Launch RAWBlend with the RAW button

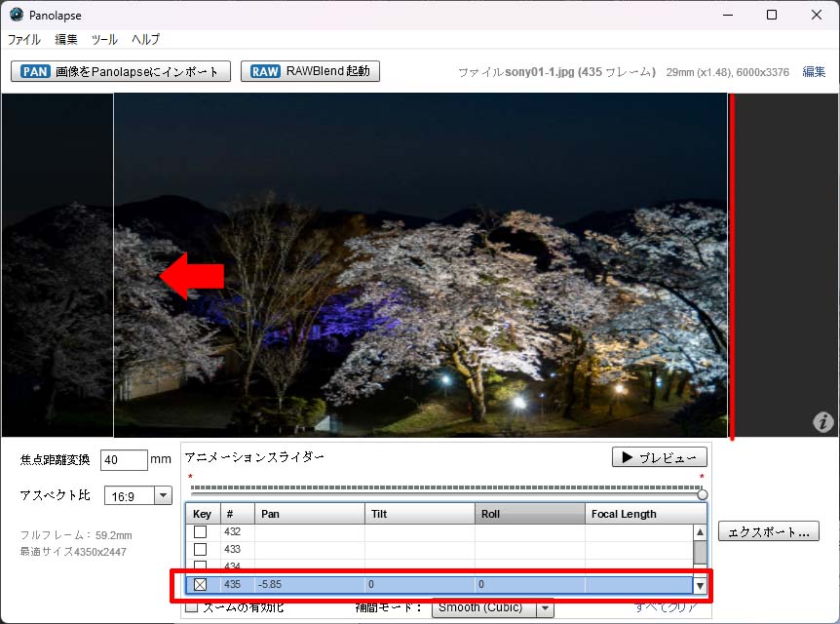coord(310,71)
